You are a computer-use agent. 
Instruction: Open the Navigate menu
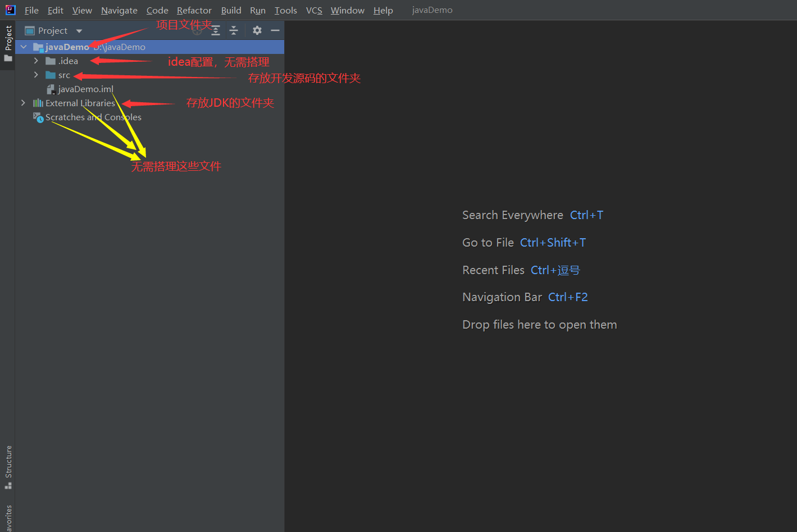click(119, 10)
